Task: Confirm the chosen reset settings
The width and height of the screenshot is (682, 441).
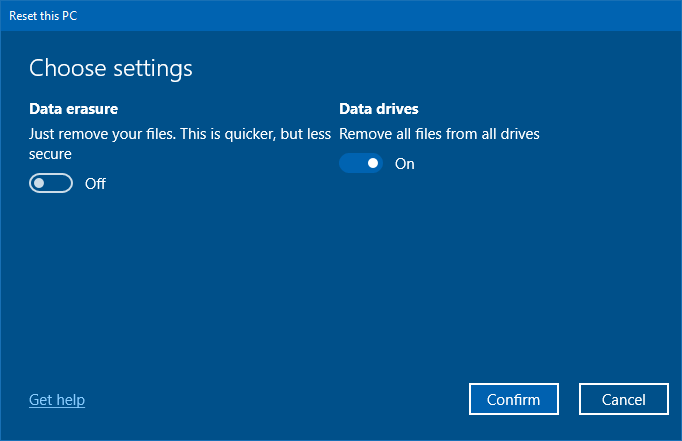Action: [x=513, y=399]
